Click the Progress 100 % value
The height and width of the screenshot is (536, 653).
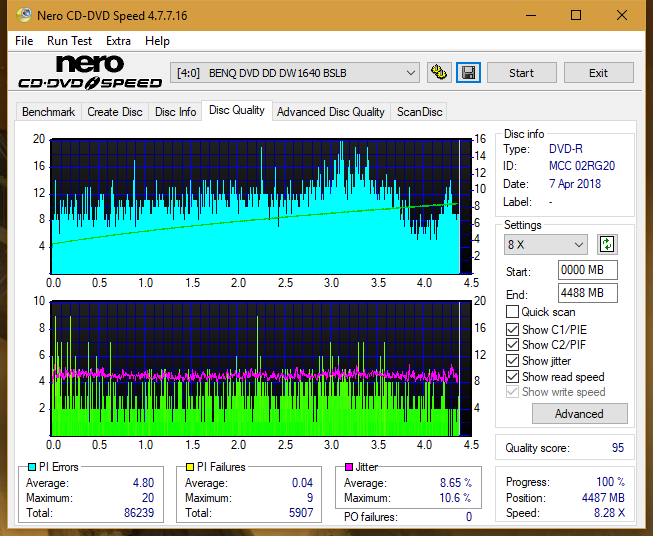pos(611,482)
